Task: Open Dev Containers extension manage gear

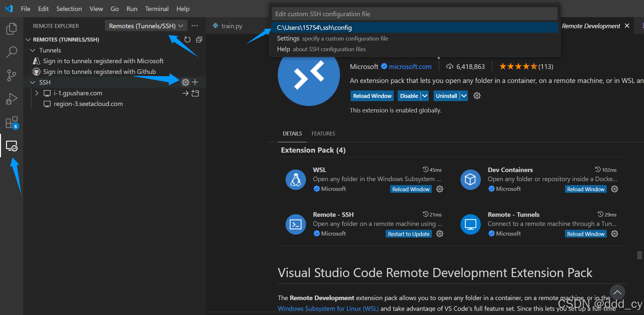Action: (x=615, y=189)
